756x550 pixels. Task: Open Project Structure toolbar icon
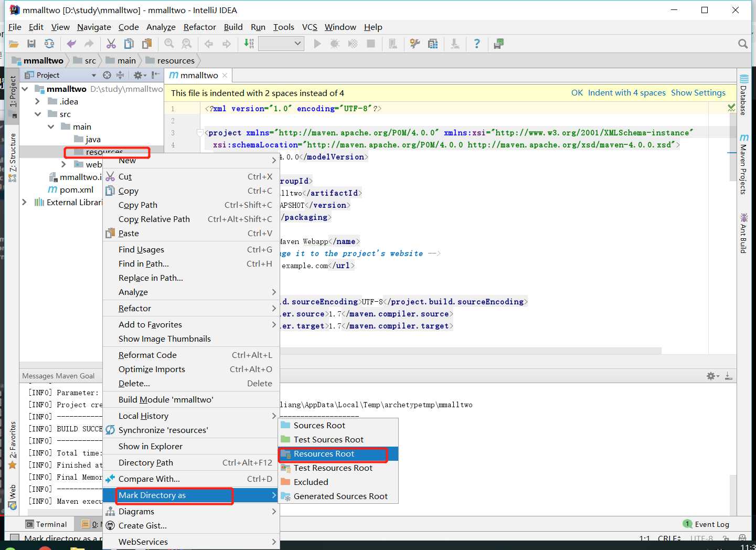(x=433, y=44)
